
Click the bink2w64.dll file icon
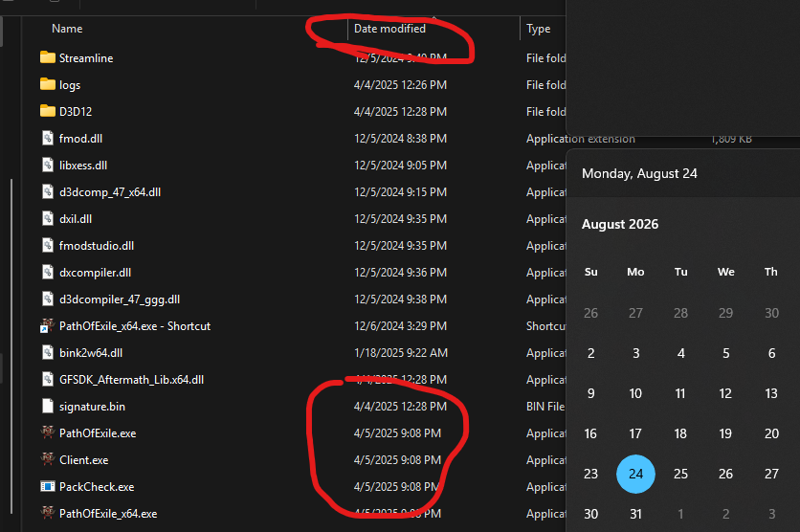[x=48, y=352]
